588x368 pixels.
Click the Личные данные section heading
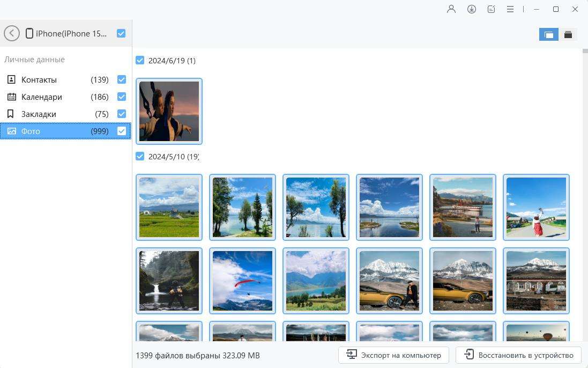(34, 59)
